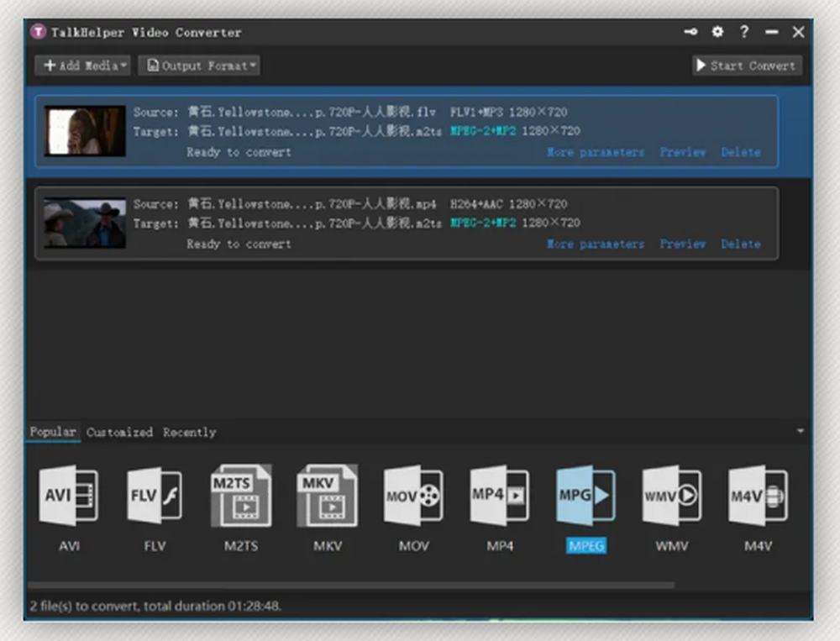Image resolution: width=840 pixels, height=641 pixels.
Task: Preview the .flv source video
Action: (682, 152)
